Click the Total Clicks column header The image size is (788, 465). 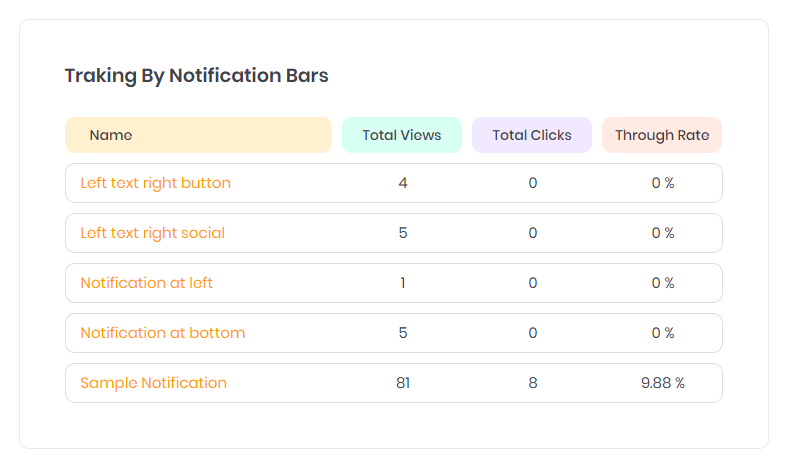pos(532,135)
